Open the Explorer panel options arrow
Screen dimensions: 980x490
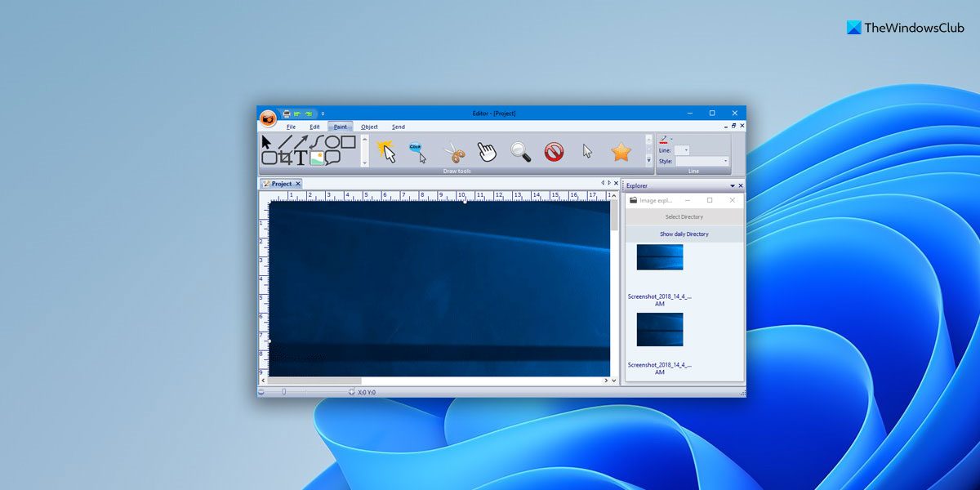[733, 186]
